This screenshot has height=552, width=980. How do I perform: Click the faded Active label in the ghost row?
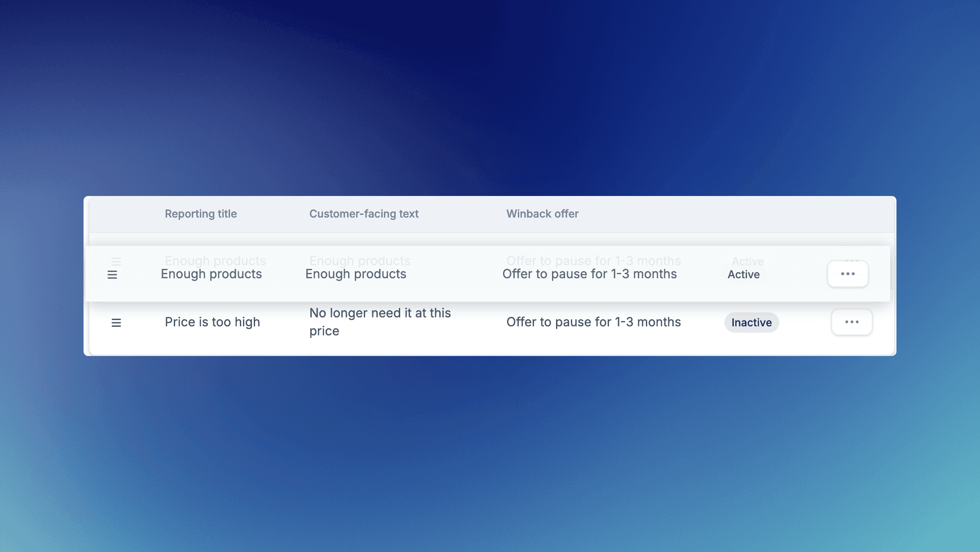(x=748, y=261)
